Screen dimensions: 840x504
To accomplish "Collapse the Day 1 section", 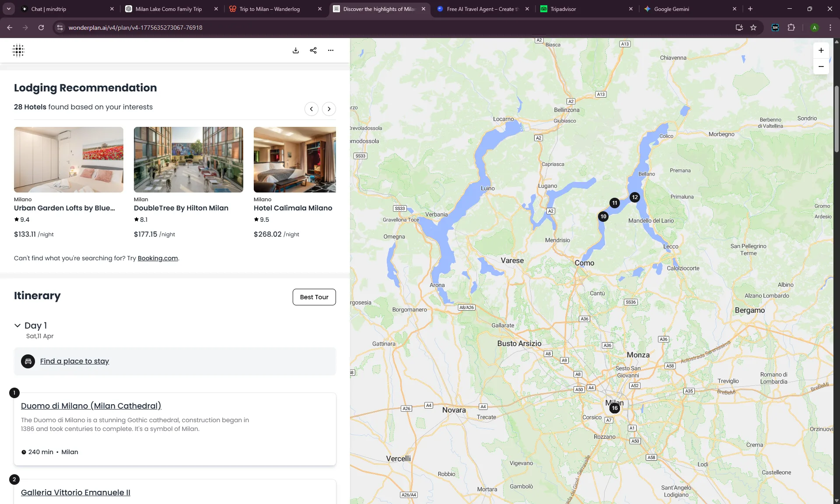I will [x=17, y=325].
